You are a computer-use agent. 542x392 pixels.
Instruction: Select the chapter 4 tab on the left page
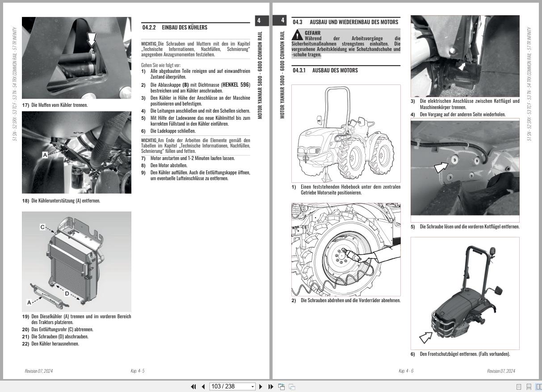(261, 21)
